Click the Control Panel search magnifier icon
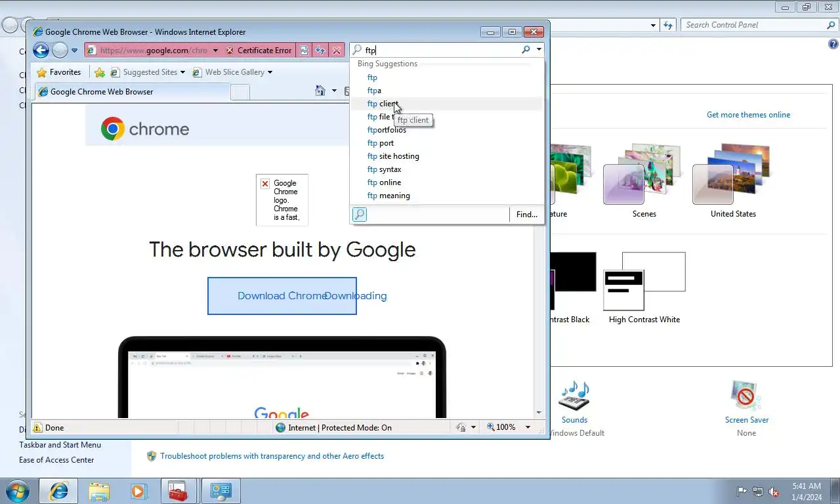 (831, 25)
